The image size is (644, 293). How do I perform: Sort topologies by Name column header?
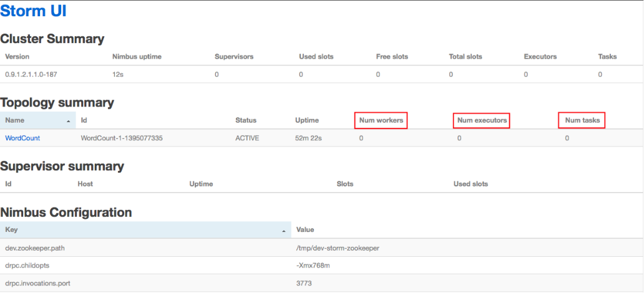click(16, 120)
